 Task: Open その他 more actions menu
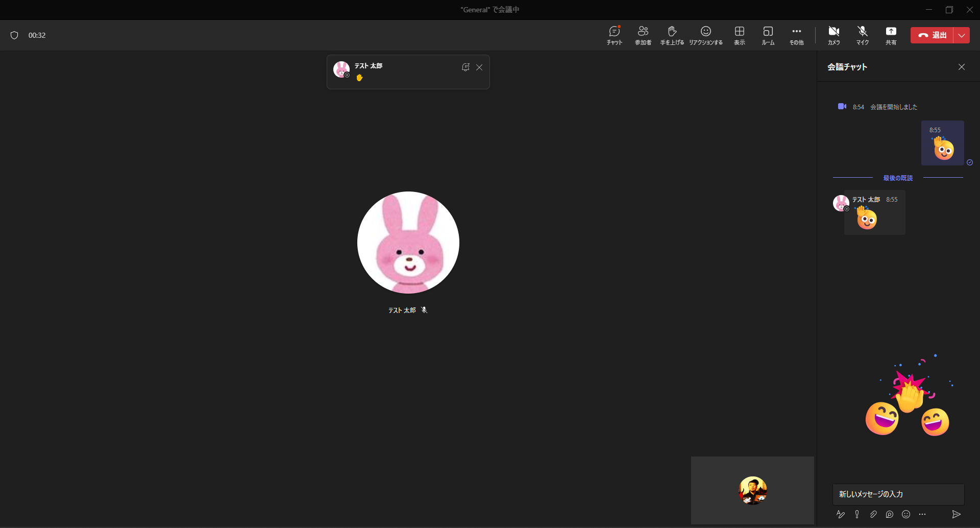(797, 35)
